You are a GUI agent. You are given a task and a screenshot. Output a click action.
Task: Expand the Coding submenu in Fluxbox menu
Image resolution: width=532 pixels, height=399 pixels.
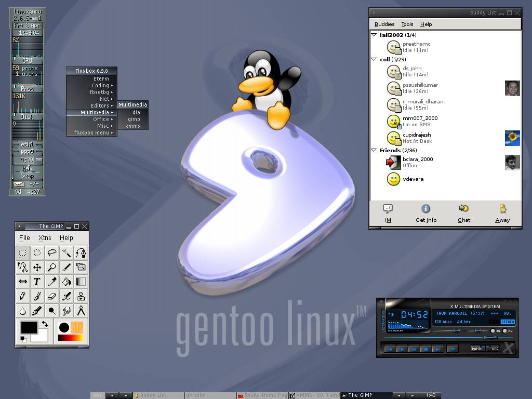pyautogui.click(x=91, y=86)
